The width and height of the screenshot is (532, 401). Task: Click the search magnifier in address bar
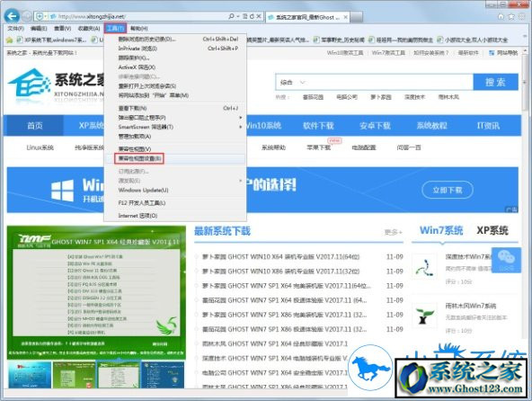[231, 16]
